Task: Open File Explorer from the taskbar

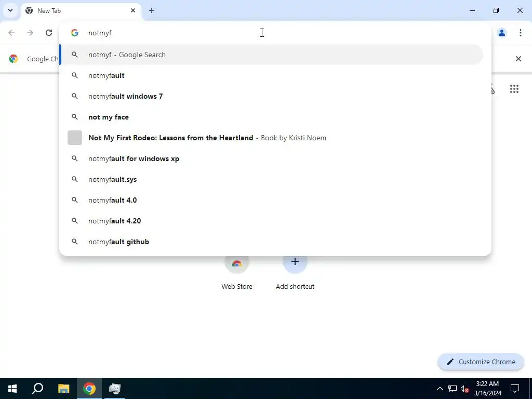Action: pyautogui.click(x=63, y=389)
